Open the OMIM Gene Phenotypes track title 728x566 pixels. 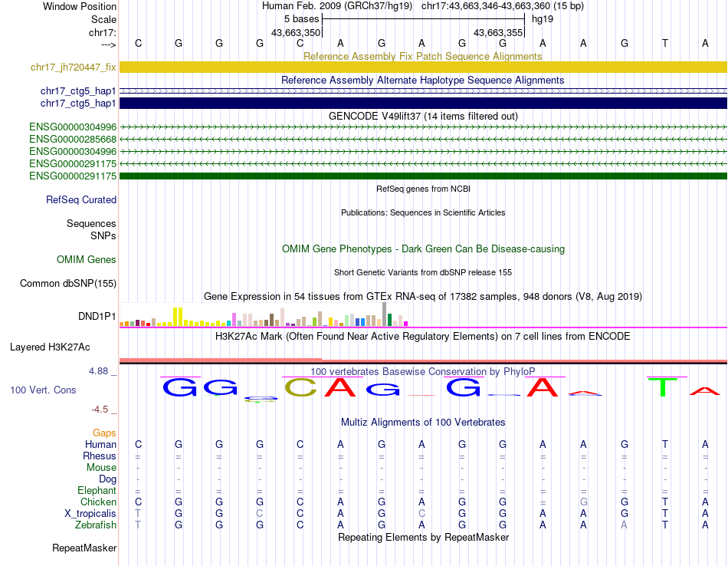pyautogui.click(x=423, y=249)
